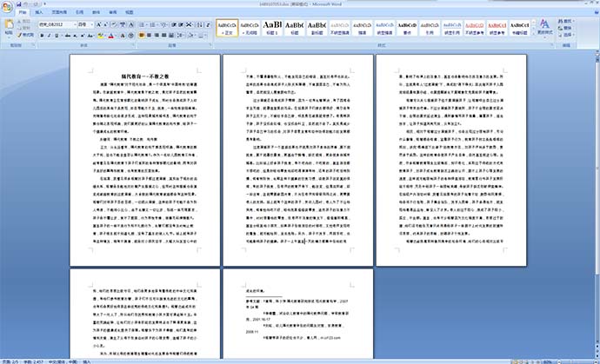Save the document from Quick Access Toolbar

tap(19, 3)
